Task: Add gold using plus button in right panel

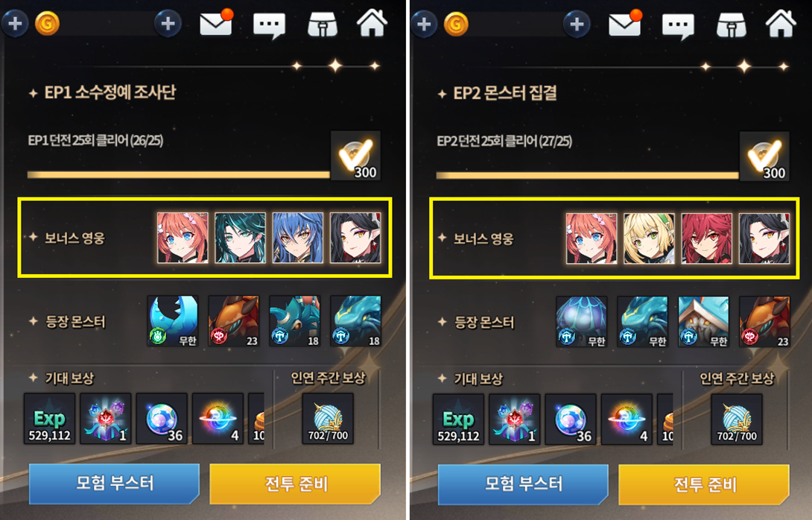Action: point(577,24)
